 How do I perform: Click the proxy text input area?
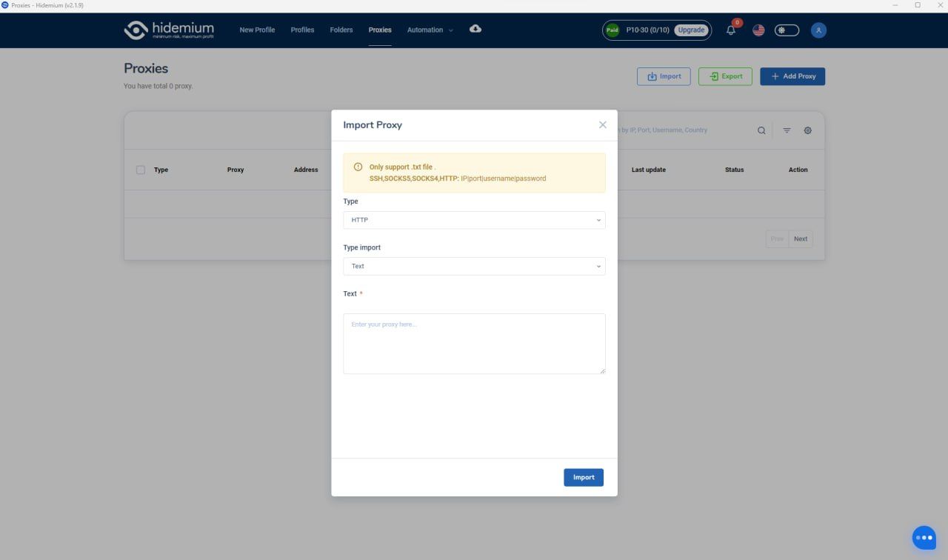point(474,344)
